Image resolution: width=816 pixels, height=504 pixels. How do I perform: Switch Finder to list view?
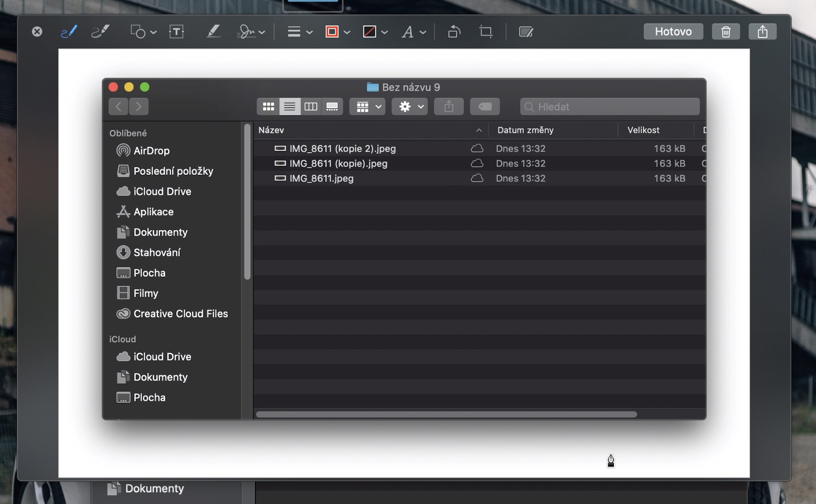[x=290, y=106]
